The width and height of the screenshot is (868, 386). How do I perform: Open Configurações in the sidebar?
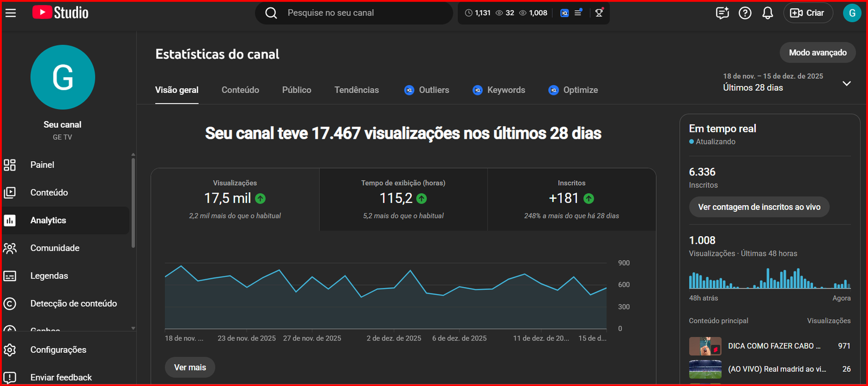(x=66, y=350)
